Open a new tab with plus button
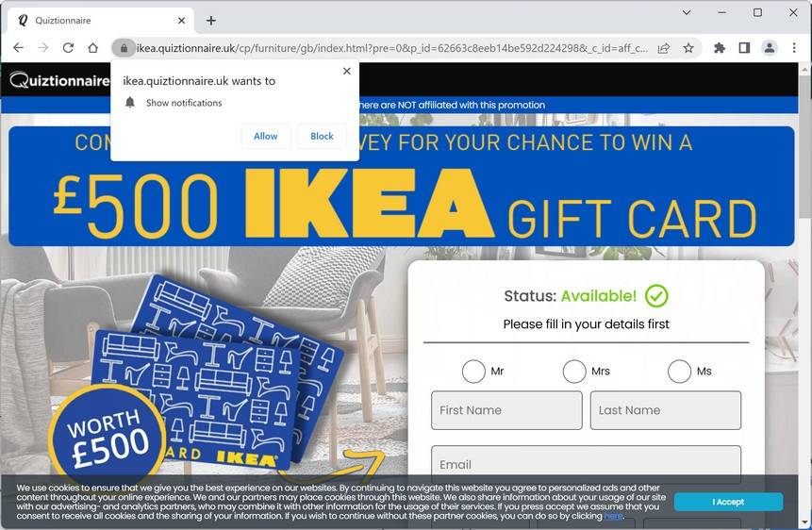The width and height of the screenshot is (812, 530). pyautogui.click(x=210, y=21)
